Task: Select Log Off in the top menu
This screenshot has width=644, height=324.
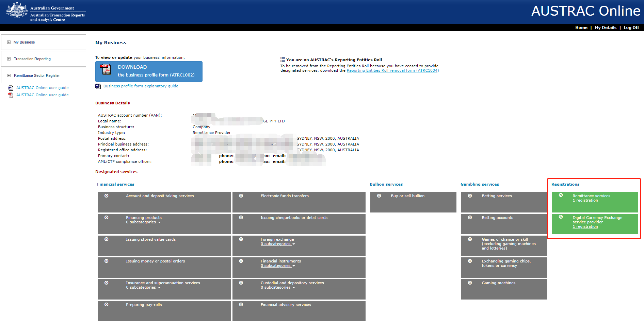Action: (x=631, y=28)
